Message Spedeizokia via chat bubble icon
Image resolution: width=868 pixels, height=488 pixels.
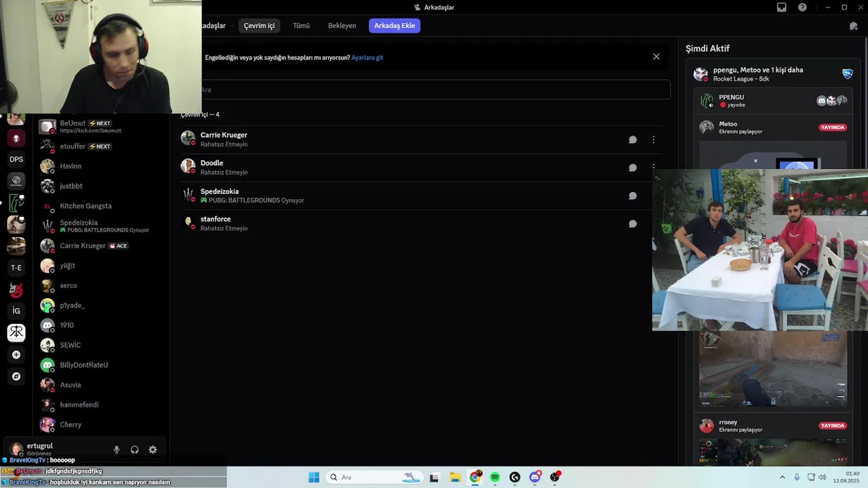(633, 196)
